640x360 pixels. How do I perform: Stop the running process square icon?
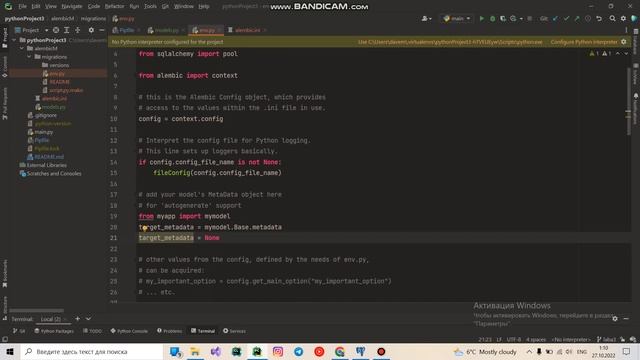[x=530, y=18]
